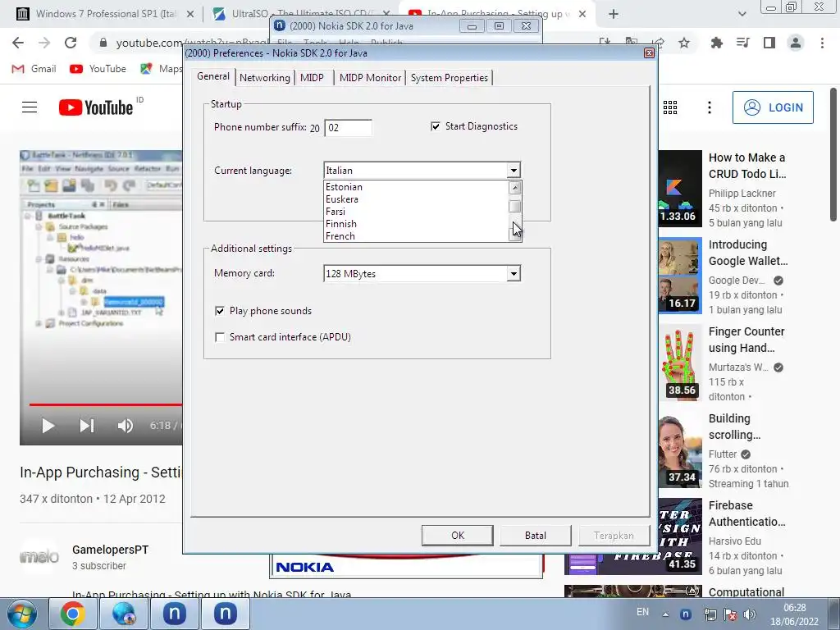Collapse the Current language combo box arrow
Image resolution: width=840 pixels, height=630 pixels.
[514, 171]
